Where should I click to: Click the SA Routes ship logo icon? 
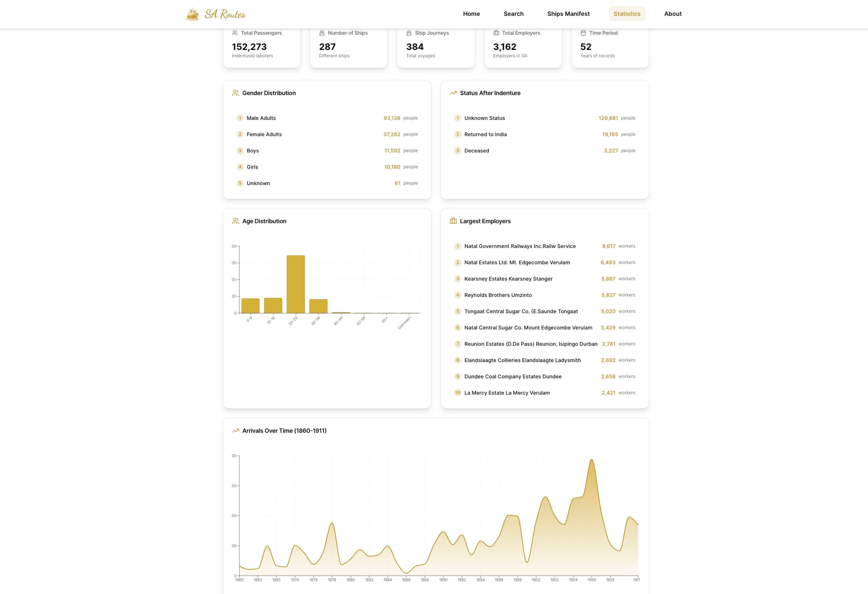(192, 14)
